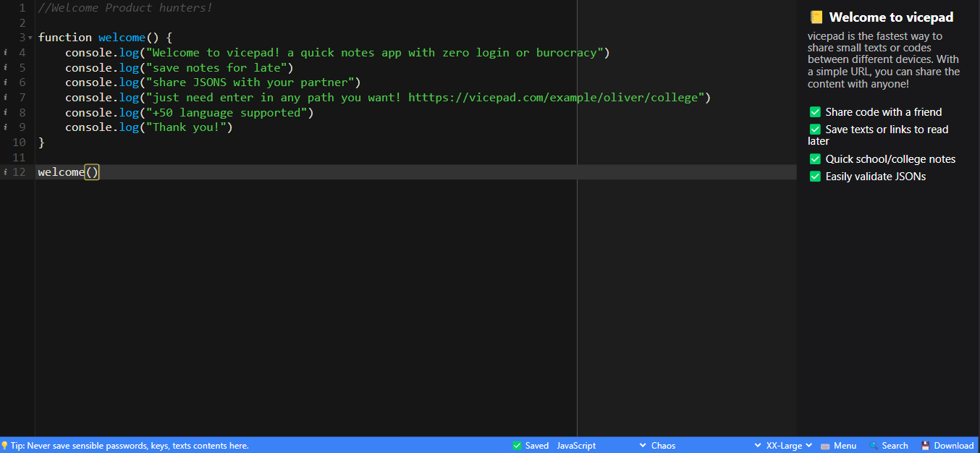Click the 'Welcome to vicepad' heading
The width and height of the screenshot is (980, 453).
tap(891, 17)
